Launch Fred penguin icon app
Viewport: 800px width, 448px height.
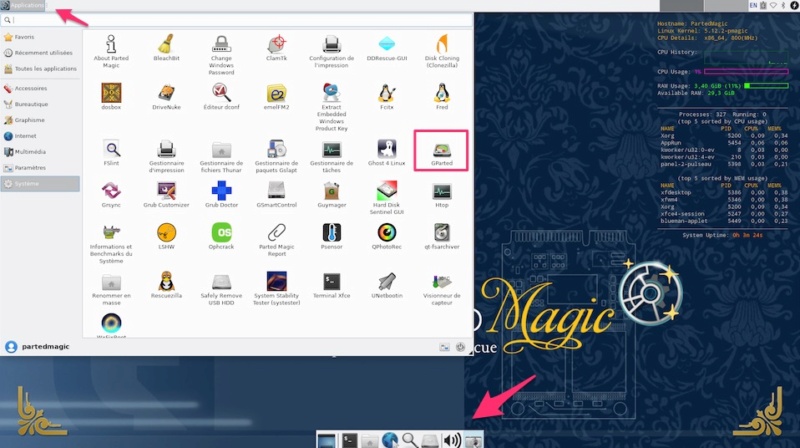442,96
